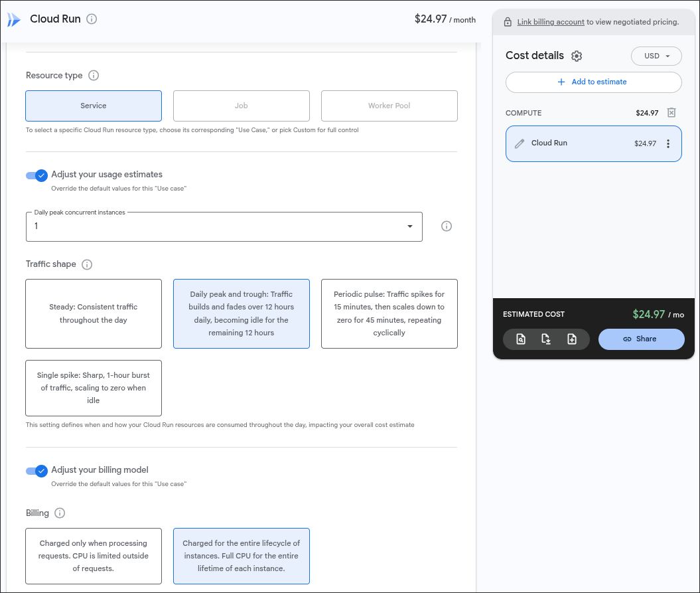Viewport: 700px width, 593px height.
Task: Click the Share button
Action: (641, 339)
